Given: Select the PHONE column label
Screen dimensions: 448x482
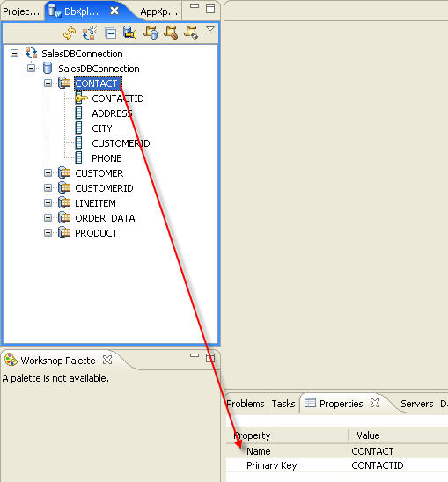Looking at the screenshot, I should (106, 158).
